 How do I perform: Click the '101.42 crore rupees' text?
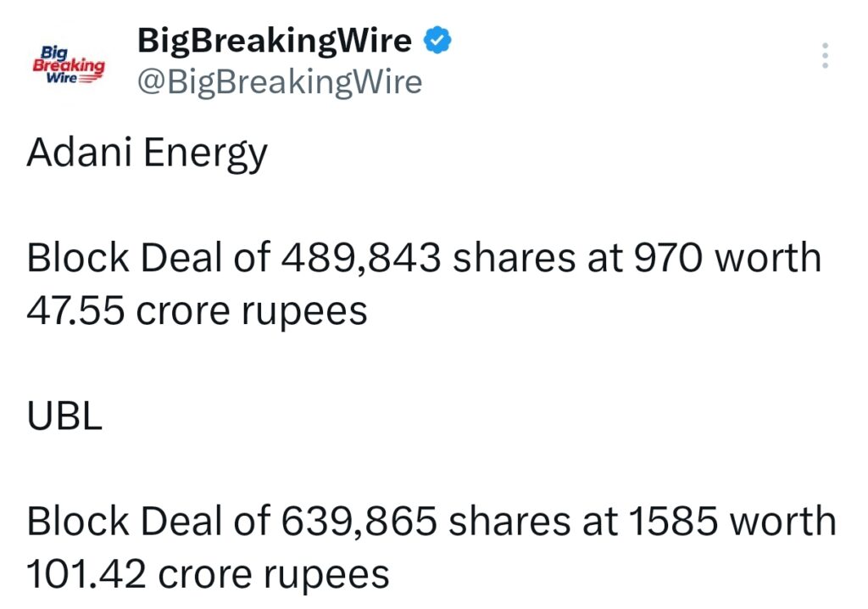pyautogui.click(x=208, y=573)
